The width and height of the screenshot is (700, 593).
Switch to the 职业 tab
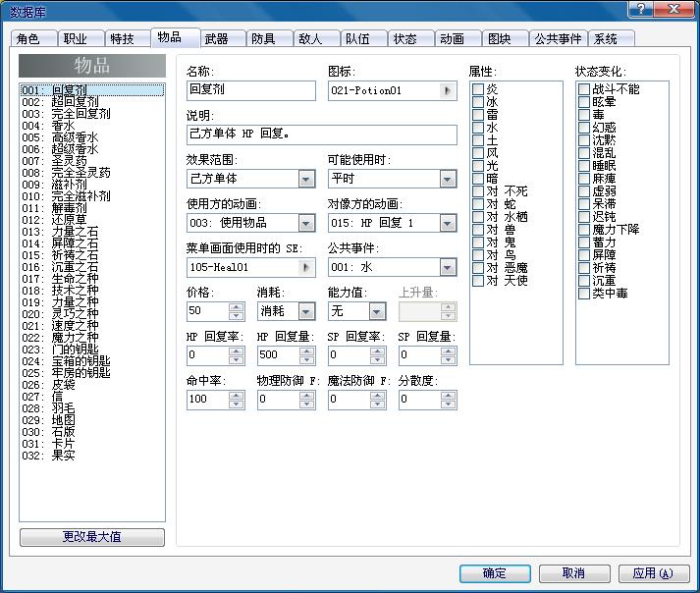click(x=81, y=39)
